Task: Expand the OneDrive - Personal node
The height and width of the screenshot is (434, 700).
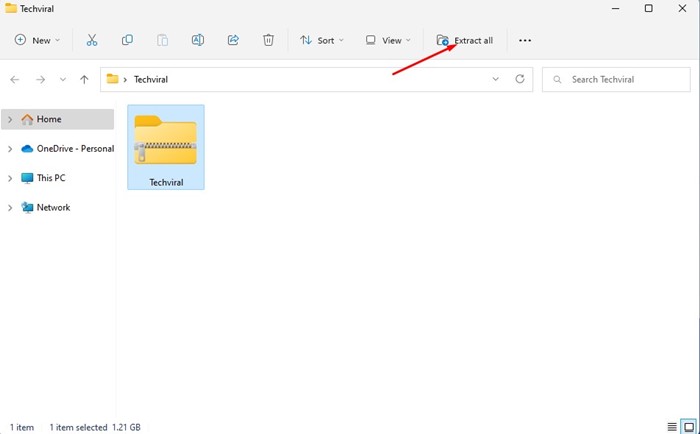Action: point(10,149)
